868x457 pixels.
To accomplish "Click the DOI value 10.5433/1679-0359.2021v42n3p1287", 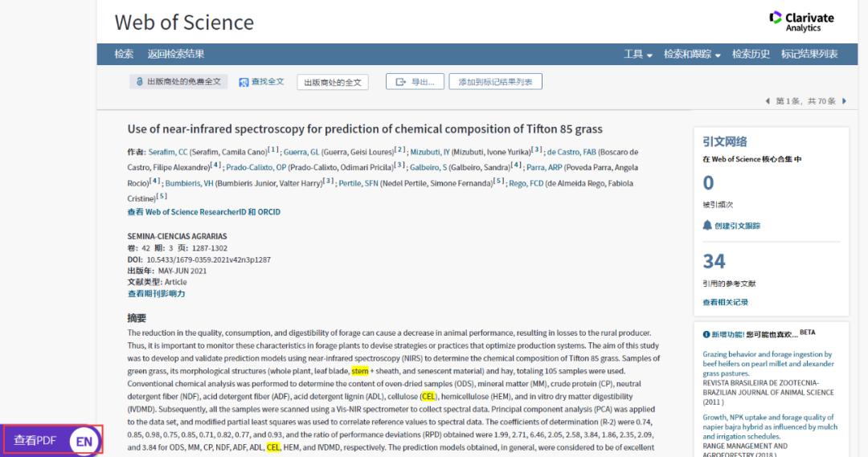I will click(209, 259).
